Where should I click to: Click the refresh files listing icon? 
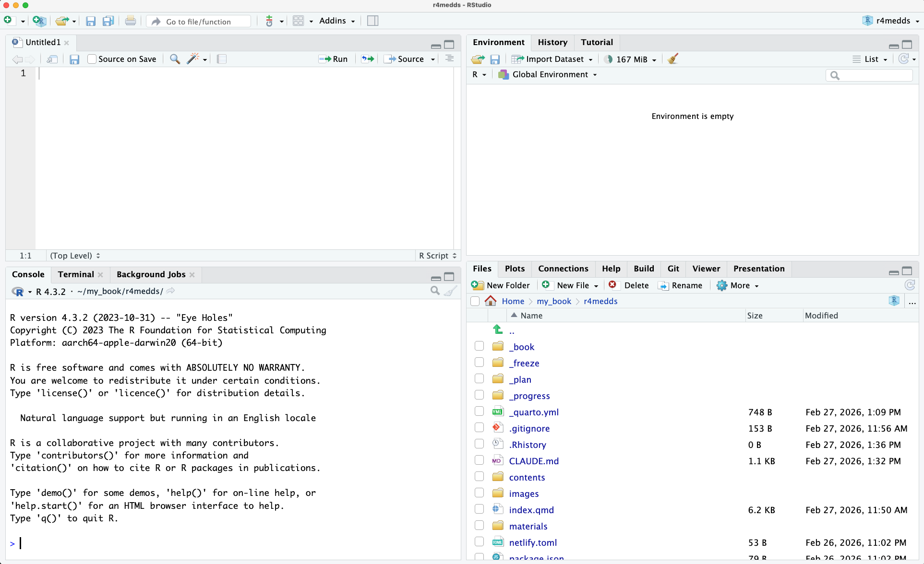pos(910,285)
